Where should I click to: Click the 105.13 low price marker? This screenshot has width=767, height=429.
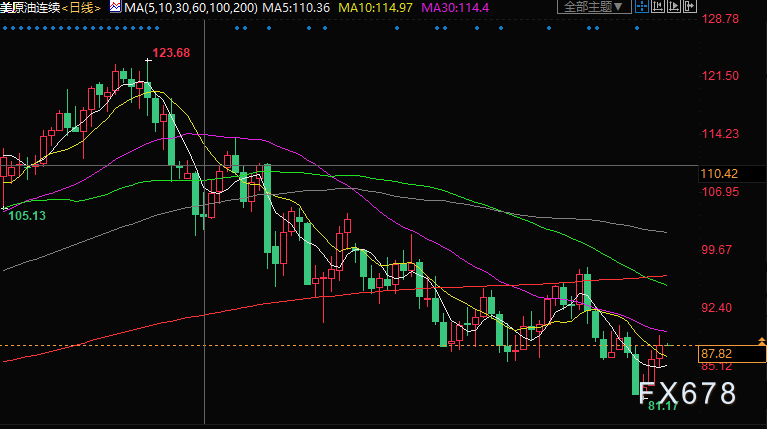(x=27, y=216)
